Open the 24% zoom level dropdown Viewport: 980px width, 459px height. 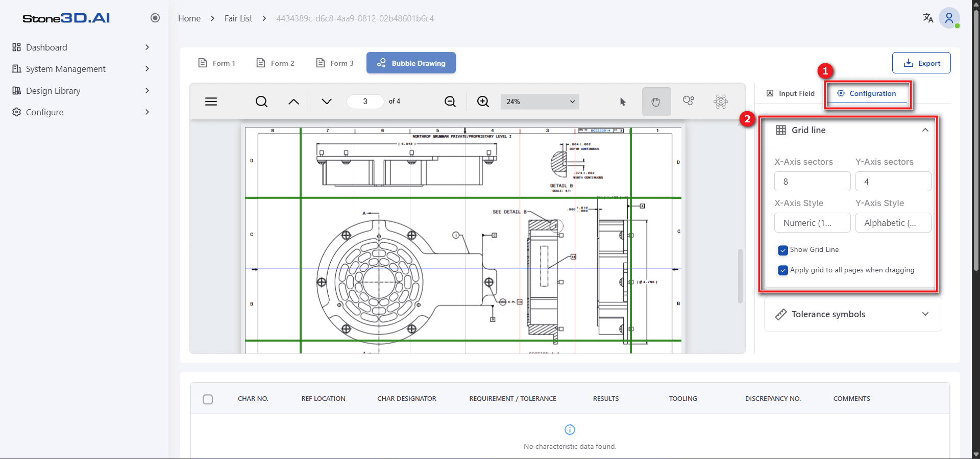tap(540, 101)
